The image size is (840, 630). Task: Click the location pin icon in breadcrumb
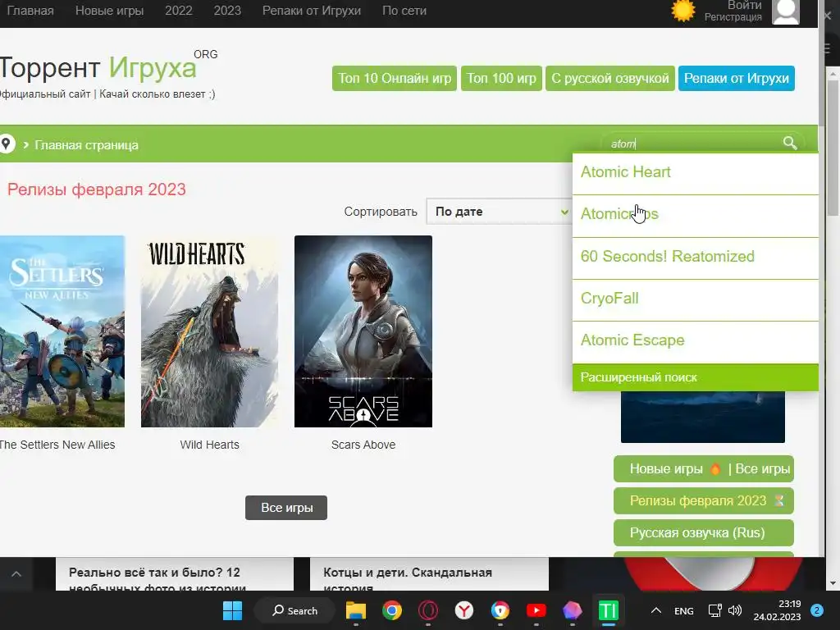pyautogui.click(x=7, y=144)
